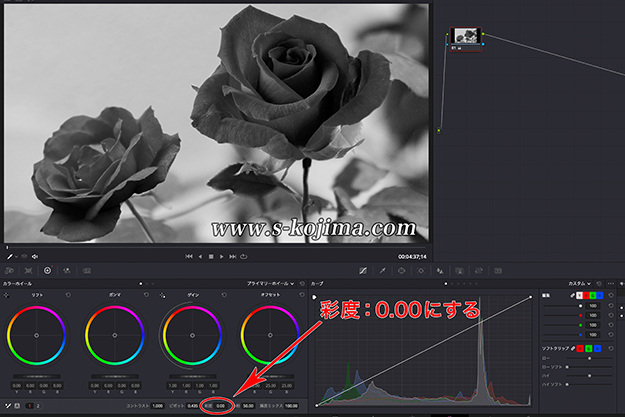Click the saturation 0.00 input field
The height and width of the screenshot is (417, 625).
pyautogui.click(x=220, y=406)
